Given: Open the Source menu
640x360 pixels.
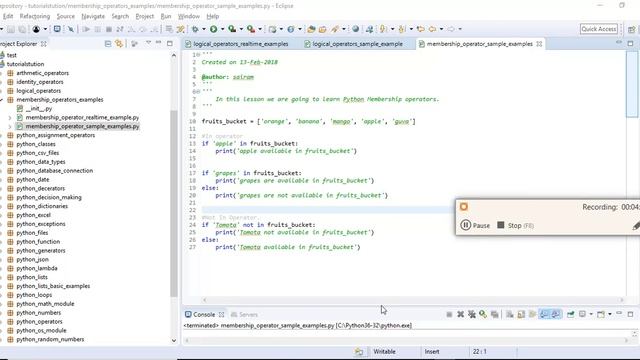Looking at the screenshot, I should tap(66, 16).
